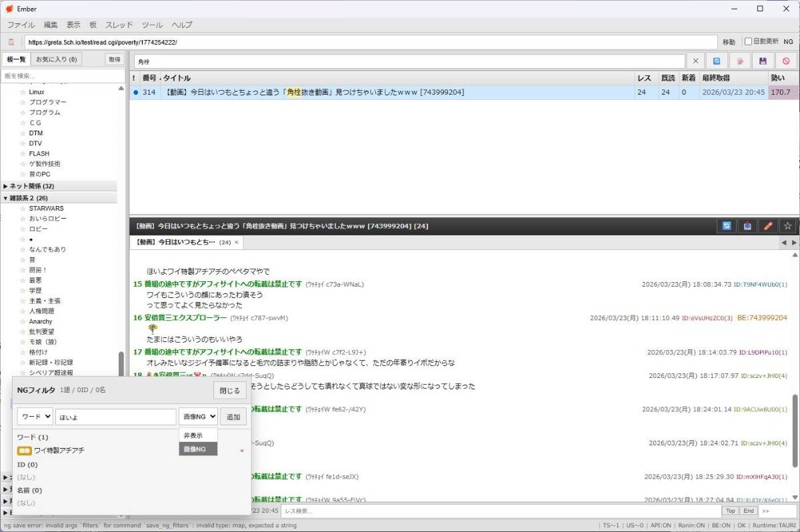Image resolution: width=800 pixels, height=532 pixels.
Task: Click the purple floppy disk save icon
Action: click(x=763, y=61)
